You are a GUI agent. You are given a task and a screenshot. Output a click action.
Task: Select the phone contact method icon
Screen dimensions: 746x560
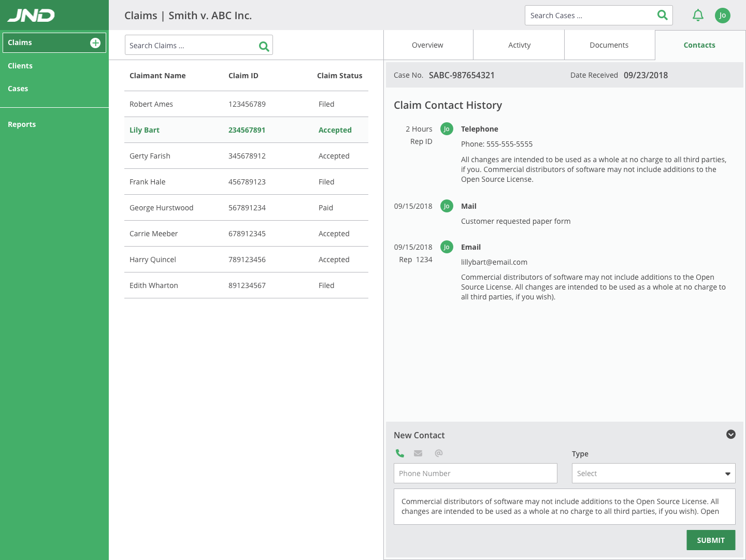pyautogui.click(x=400, y=453)
